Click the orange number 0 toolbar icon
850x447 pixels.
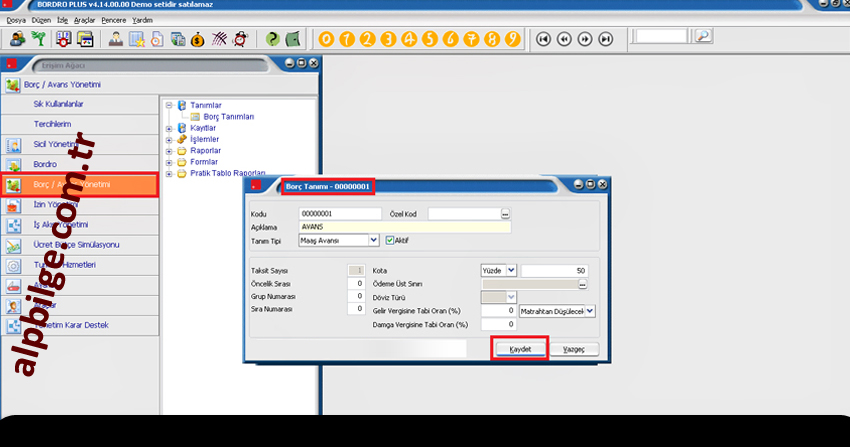click(x=325, y=39)
